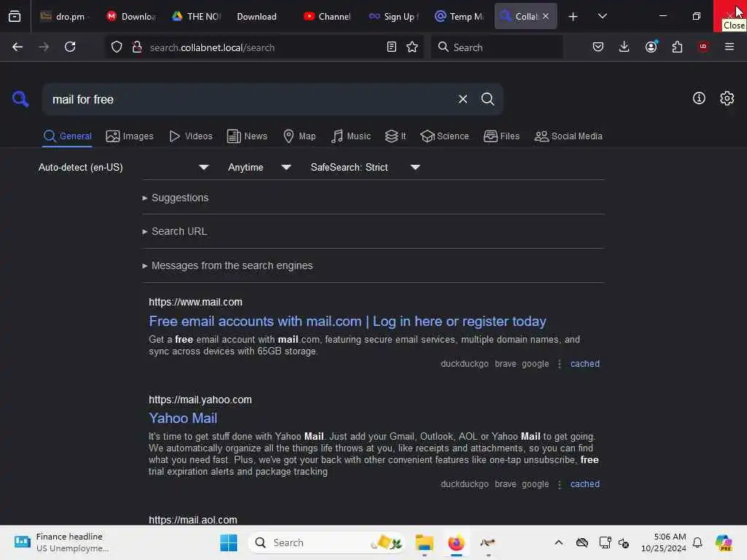Viewport: 747px width, 560px height.
Task: Toggle reader view icon
Action: [x=392, y=47]
